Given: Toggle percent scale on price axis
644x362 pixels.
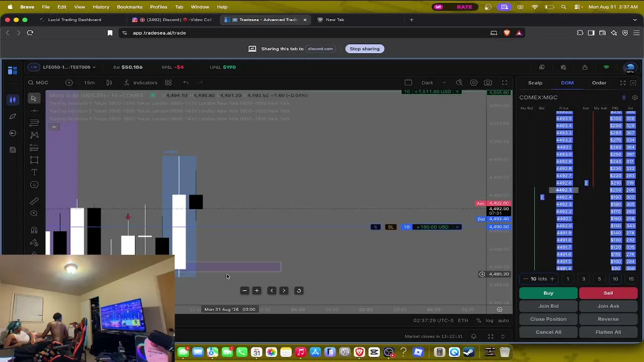Looking at the screenshot, I should (478, 320).
